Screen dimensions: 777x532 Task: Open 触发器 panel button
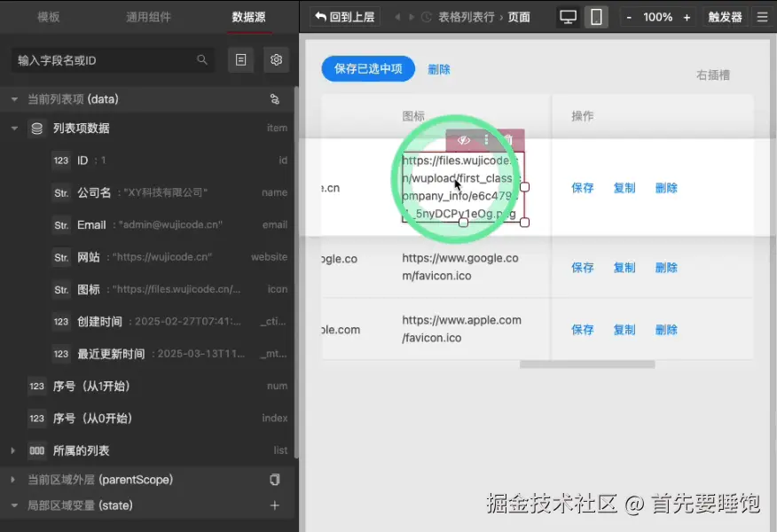click(x=725, y=17)
